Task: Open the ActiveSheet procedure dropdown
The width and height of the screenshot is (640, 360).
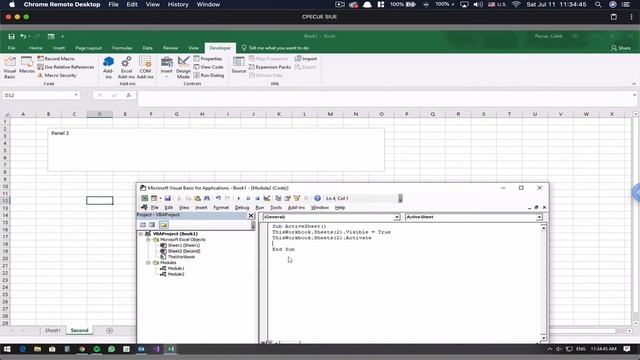Action: point(539,217)
